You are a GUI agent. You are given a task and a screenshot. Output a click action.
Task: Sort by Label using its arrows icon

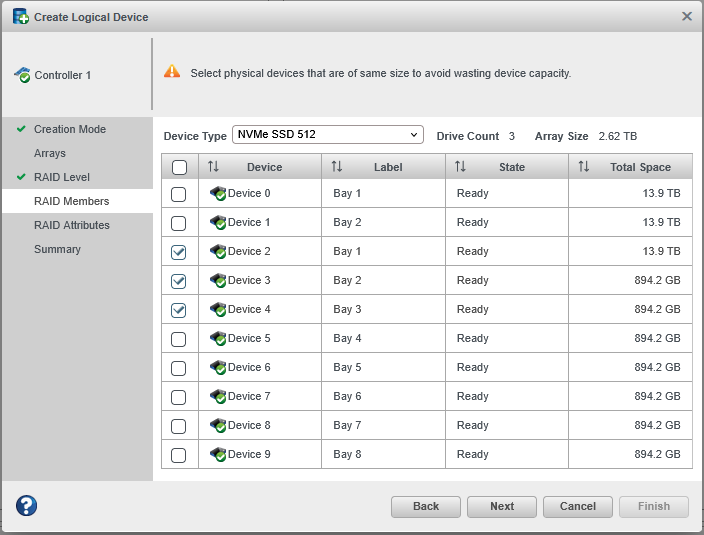coord(337,167)
